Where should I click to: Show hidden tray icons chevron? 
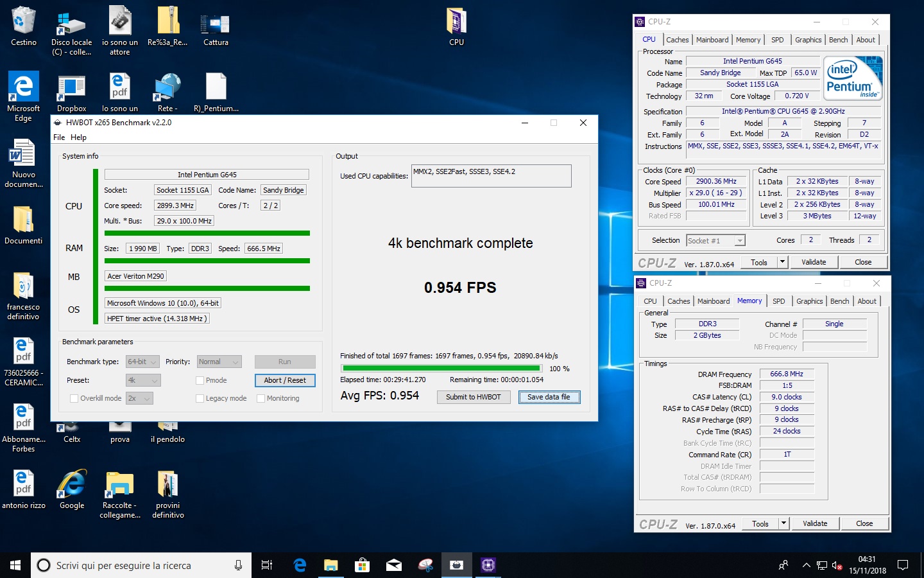pyautogui.click(x=806, y=565)
